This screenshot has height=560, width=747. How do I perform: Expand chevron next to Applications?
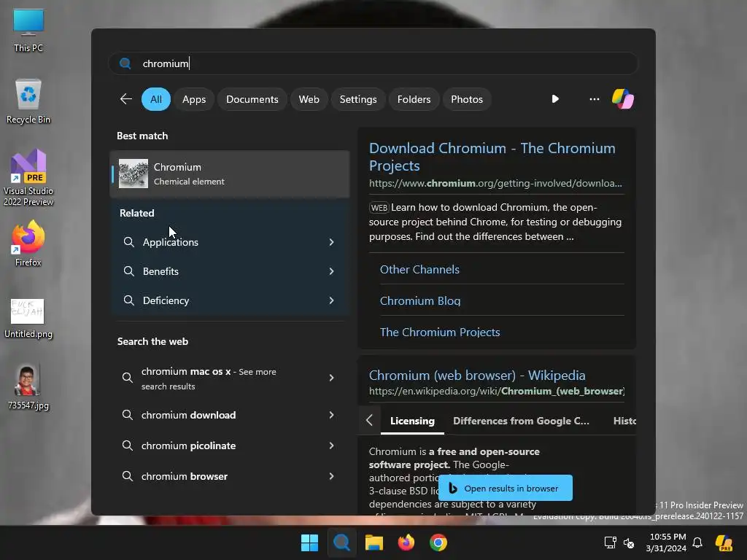point(332,242)
